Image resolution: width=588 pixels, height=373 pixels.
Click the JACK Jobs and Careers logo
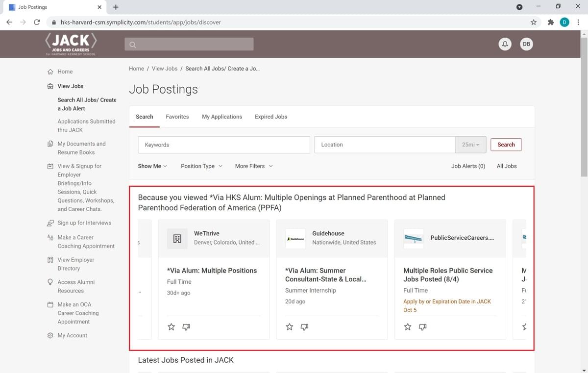click(71, 44)
